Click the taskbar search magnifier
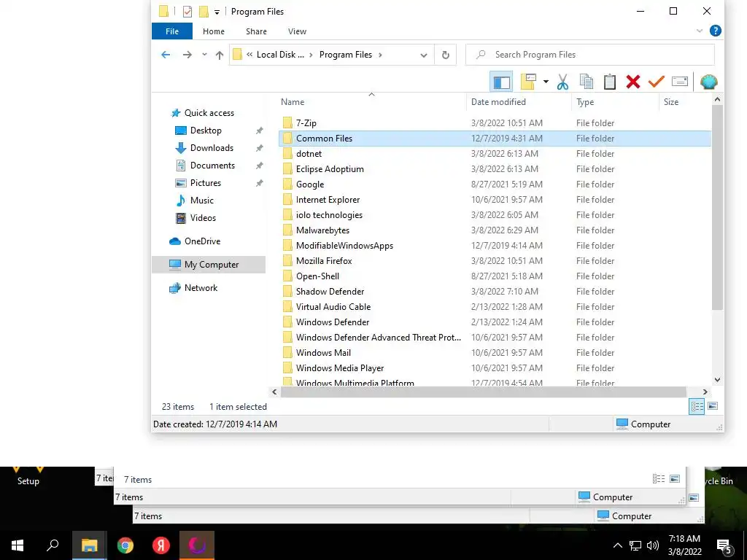The image size is (747, 560). 53,545
